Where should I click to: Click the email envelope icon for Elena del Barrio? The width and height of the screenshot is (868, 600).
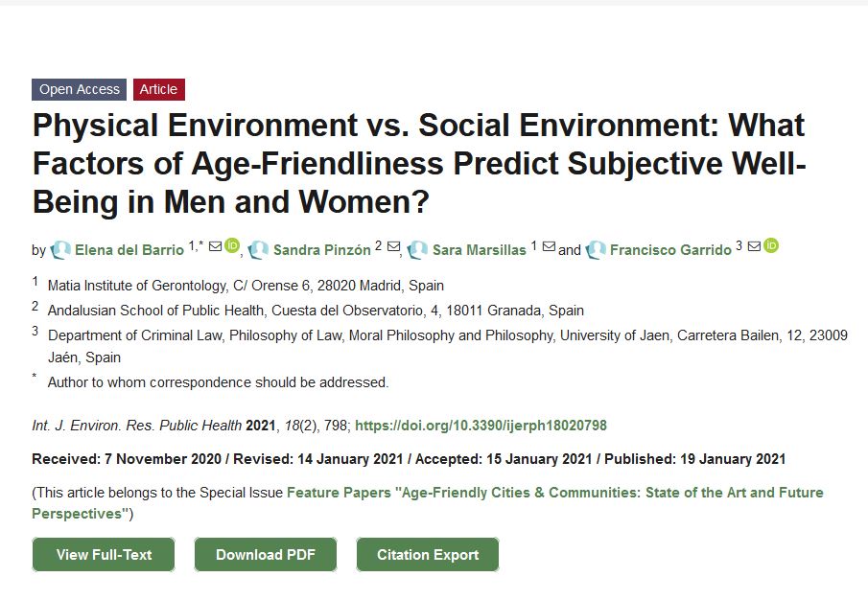216,246
